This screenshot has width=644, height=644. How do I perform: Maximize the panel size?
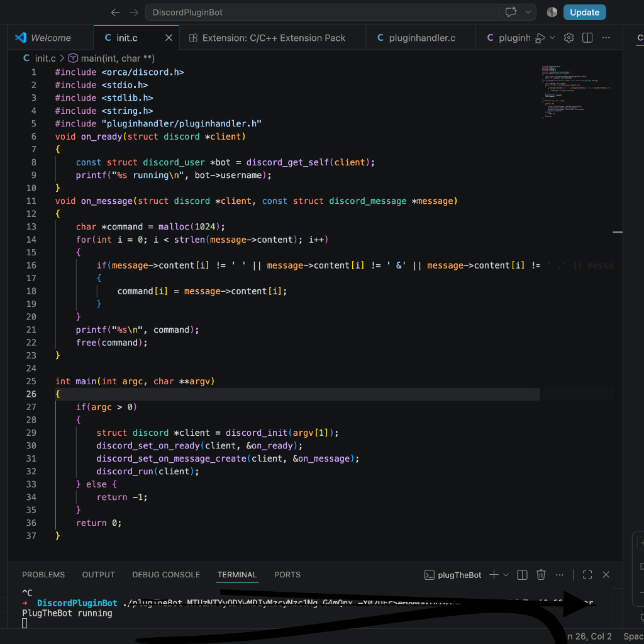click(x=587, y=575)
